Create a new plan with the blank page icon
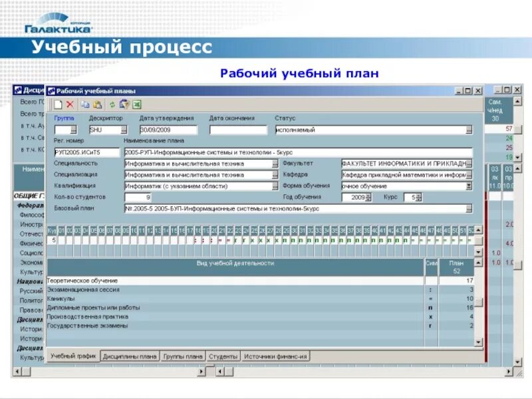532x399 pixels. click(x=58, y=104)
